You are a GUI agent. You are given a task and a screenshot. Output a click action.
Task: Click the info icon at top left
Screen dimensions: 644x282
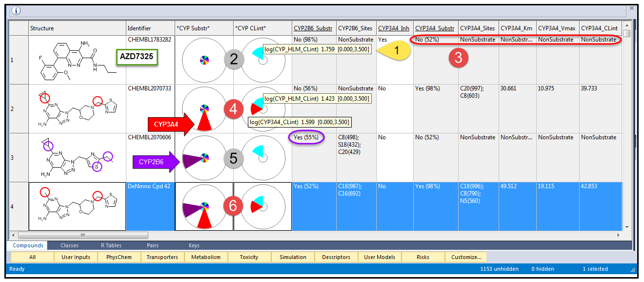[16, 11]
